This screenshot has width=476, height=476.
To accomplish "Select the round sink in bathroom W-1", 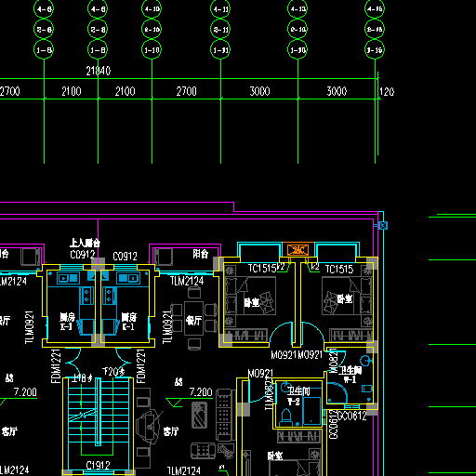I will [365, 361].
